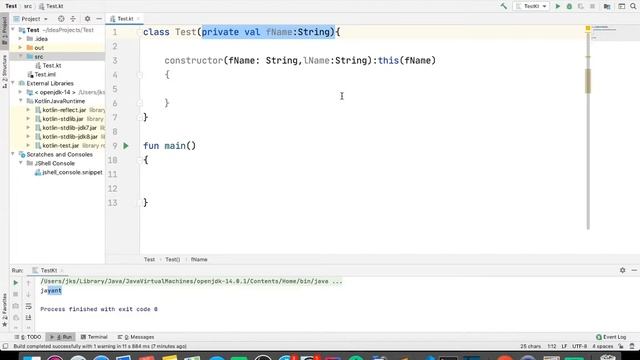Hide the Project tool window

(99, 19)
